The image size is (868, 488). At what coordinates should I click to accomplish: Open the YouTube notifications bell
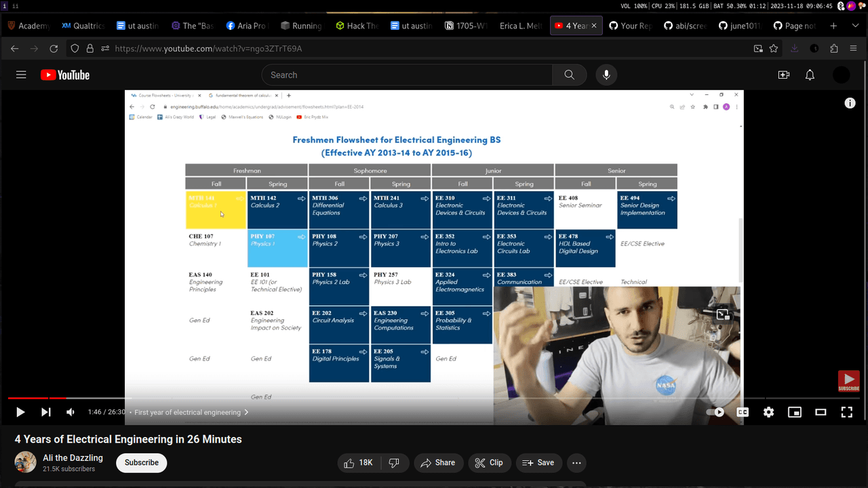pos(810,75)
